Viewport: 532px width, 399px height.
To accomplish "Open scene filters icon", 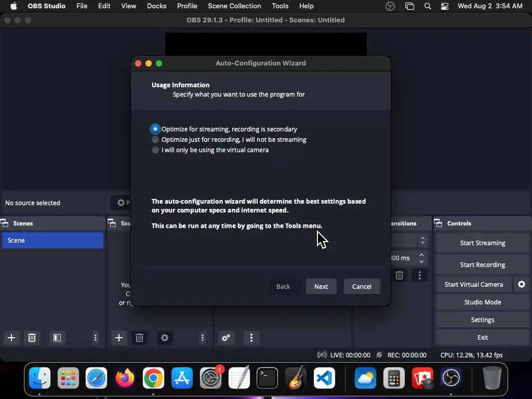I will point(57,338).
